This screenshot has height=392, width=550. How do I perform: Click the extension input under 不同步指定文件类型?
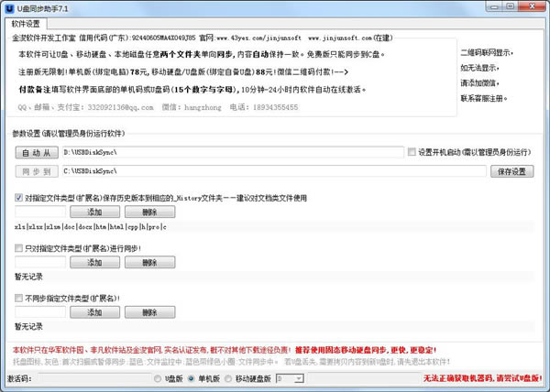click(38, 312)
